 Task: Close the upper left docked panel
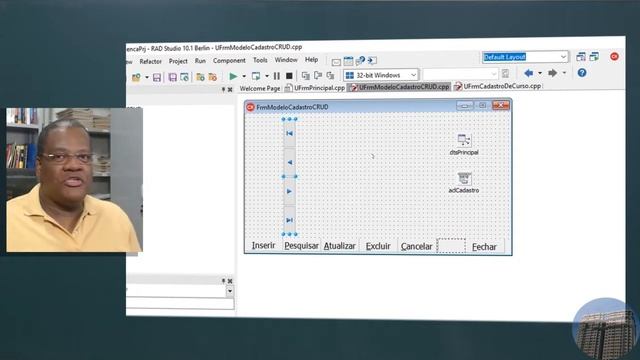[230, 89]
